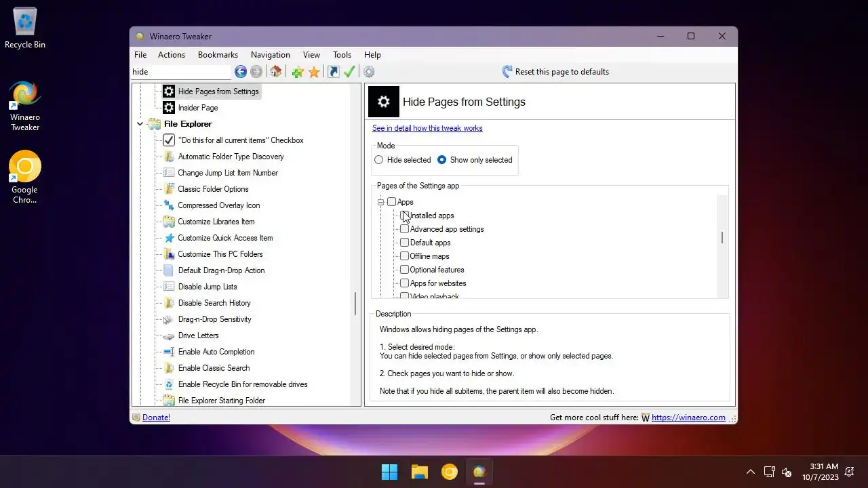
Task: Check the Apps for websites checkbox
Action: [405, 283]
